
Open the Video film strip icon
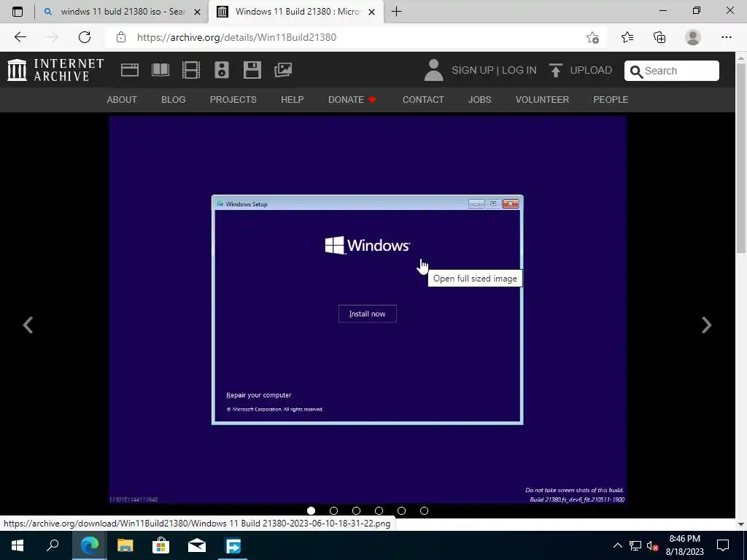point(191,70)
